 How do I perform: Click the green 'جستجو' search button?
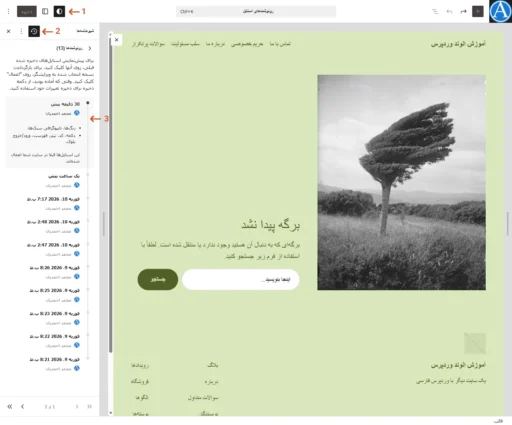click(158, 279)
